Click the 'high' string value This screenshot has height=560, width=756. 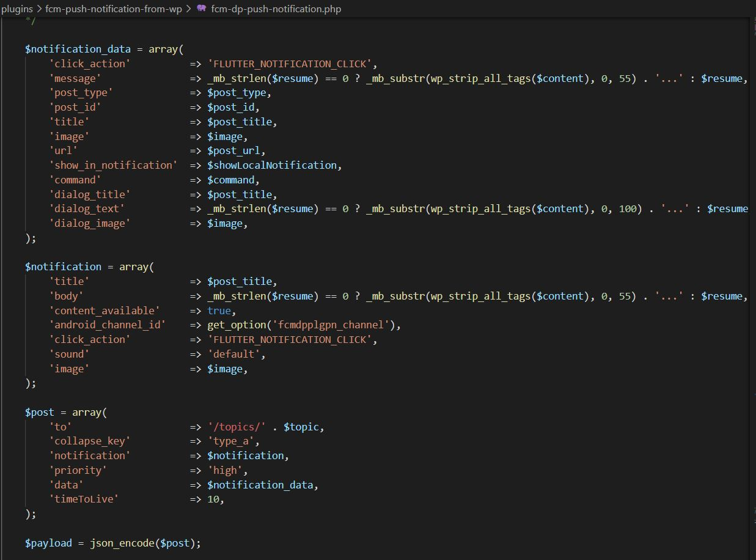pyautogui.click(x=225, y=470)
